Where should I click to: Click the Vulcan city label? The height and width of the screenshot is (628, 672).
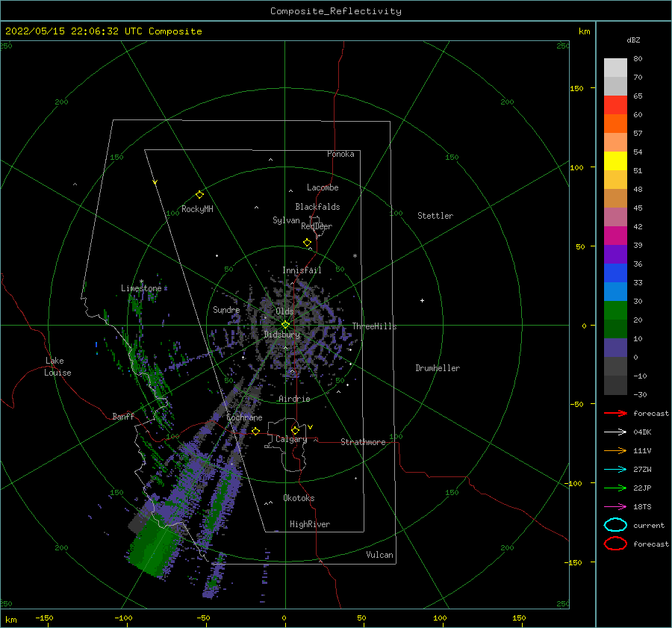pyautogui.click(x=380, y=555)
